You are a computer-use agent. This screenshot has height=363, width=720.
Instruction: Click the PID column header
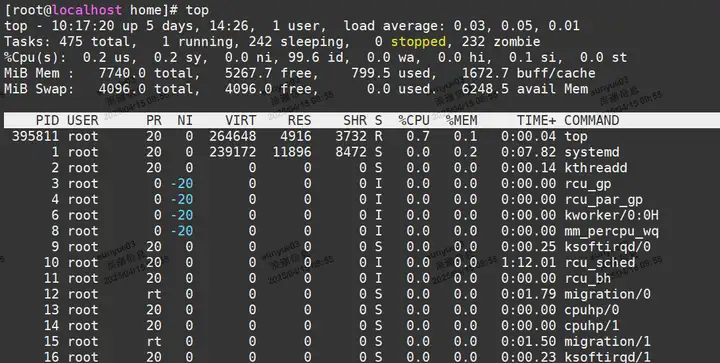[47, 120]
